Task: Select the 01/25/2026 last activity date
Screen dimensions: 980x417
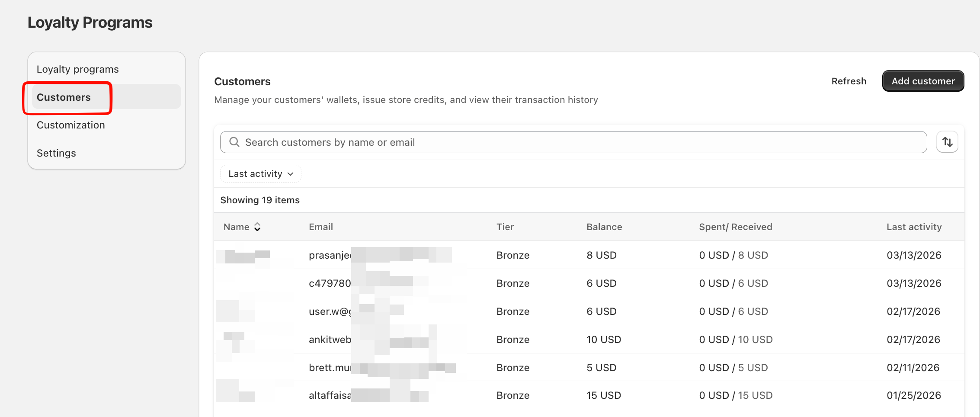Action: click(914, 395)
